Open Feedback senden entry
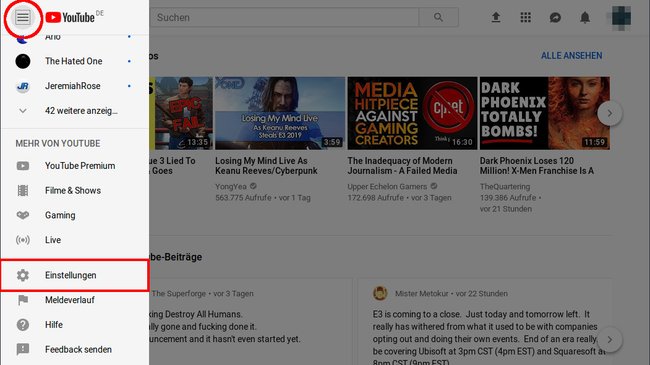 click(x=75, y=349)
